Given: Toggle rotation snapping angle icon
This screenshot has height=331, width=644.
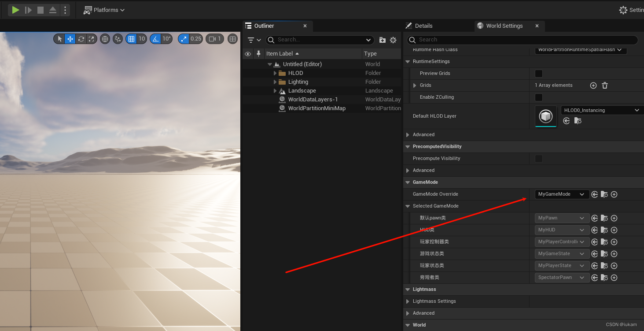Looking at the screenshot, I should click(155, 39).
